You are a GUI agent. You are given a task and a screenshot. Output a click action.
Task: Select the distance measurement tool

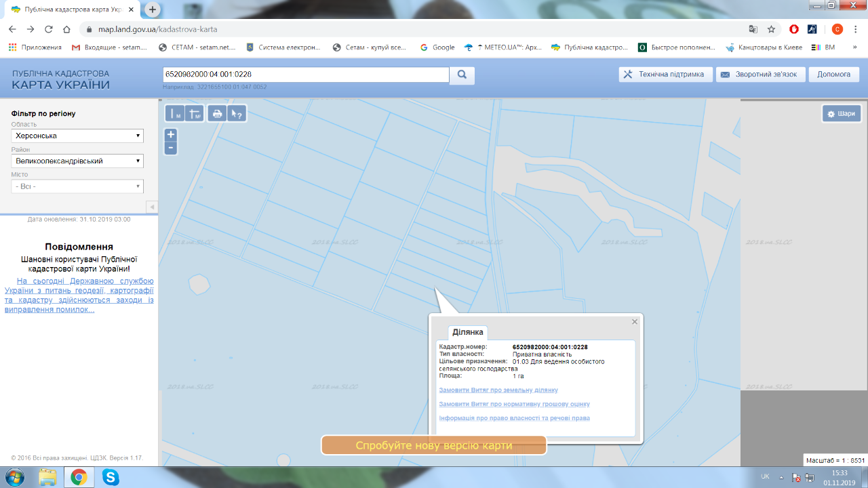coord(175,114)
